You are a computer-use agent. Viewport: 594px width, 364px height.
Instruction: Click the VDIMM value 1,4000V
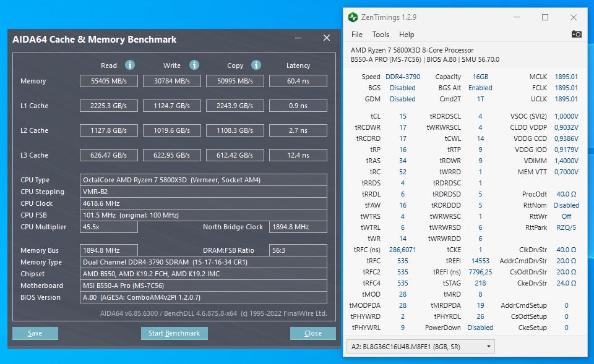(x=566, y=161)
